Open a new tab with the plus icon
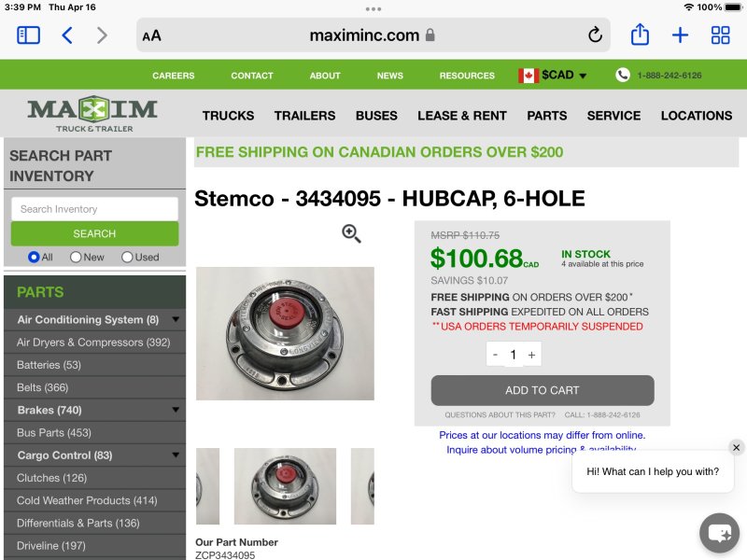Viewport: 747px width, 560px height. click(680, 35)
